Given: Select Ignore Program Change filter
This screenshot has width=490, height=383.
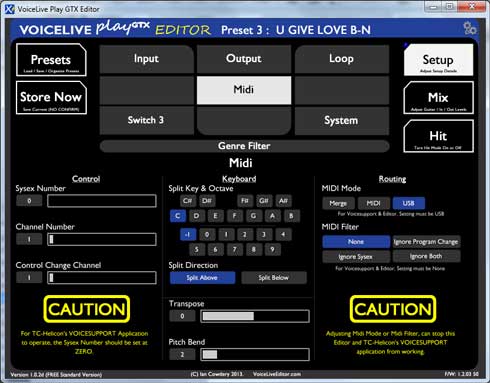Looking at the screenshot, I should [426, 242].
